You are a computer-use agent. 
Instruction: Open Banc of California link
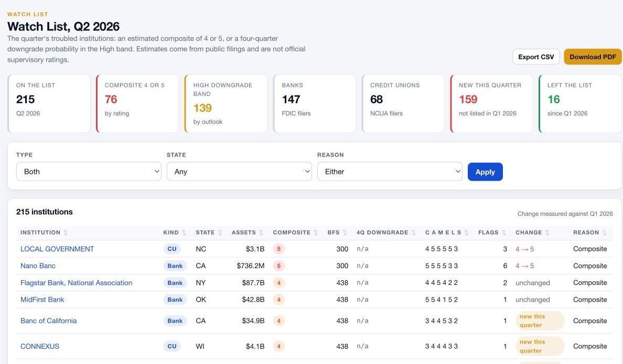pyautogui.click(x=48, y=321)
